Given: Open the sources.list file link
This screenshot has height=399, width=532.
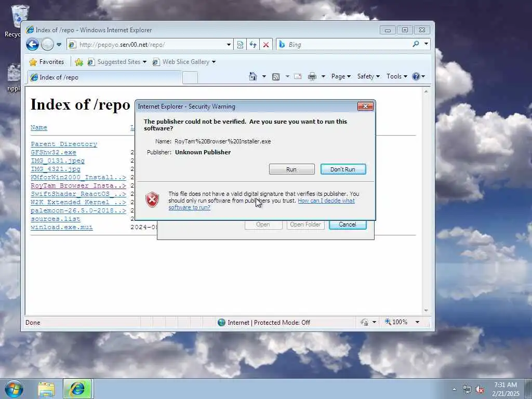Looking at the screenshot, I should click(x=56, y=219).
